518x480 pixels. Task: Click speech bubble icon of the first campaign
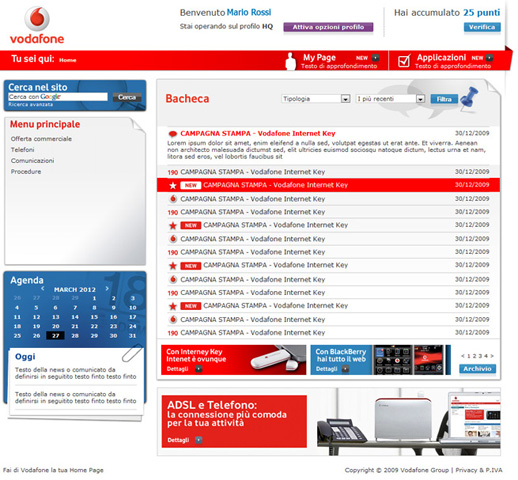pyautogui.click(x=173, y=134)
